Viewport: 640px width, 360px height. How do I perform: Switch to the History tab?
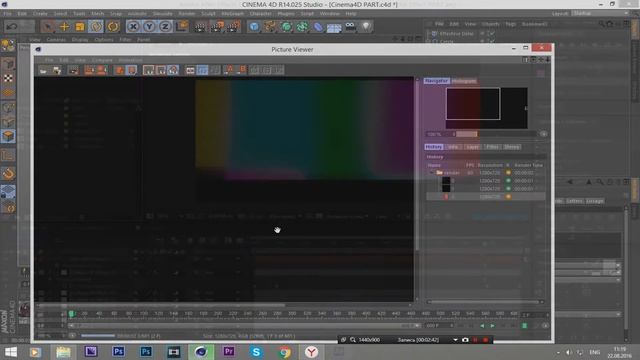pyautogui.click(x=433, y=147)
